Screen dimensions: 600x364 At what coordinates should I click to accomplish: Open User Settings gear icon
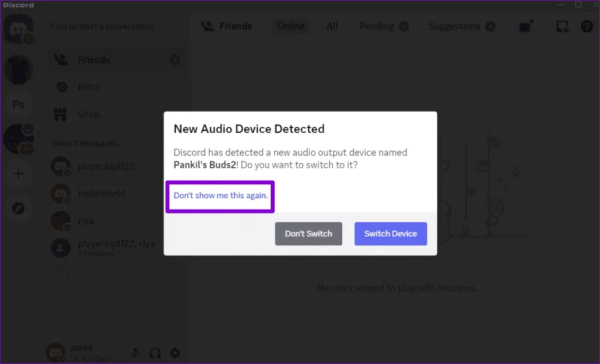point(175,352)
